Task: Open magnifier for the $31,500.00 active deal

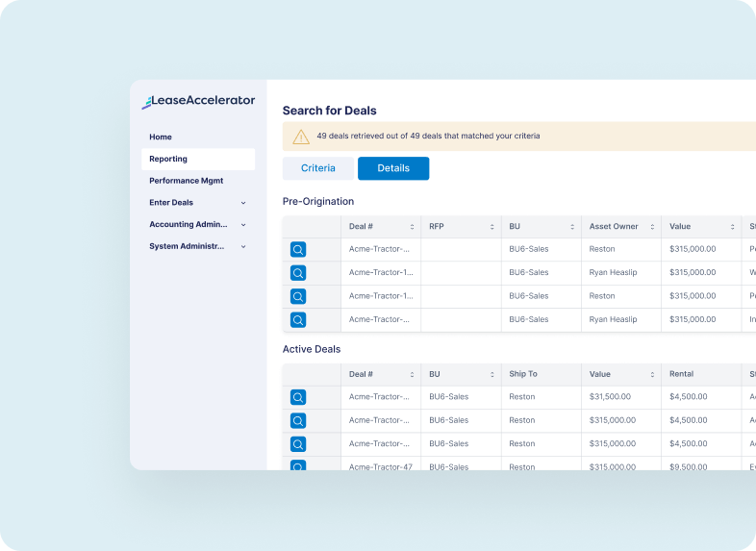Action: pos(298,397)
